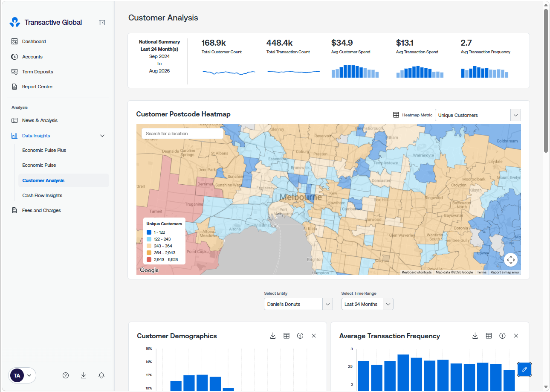Go to Term Deposits

38,72
